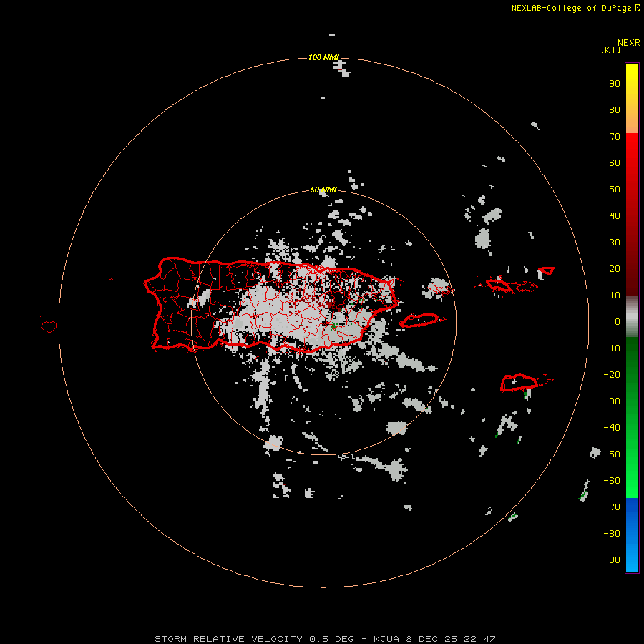Click the -70 value on velocity scale
644x644 pixels.
coord(612,507)
